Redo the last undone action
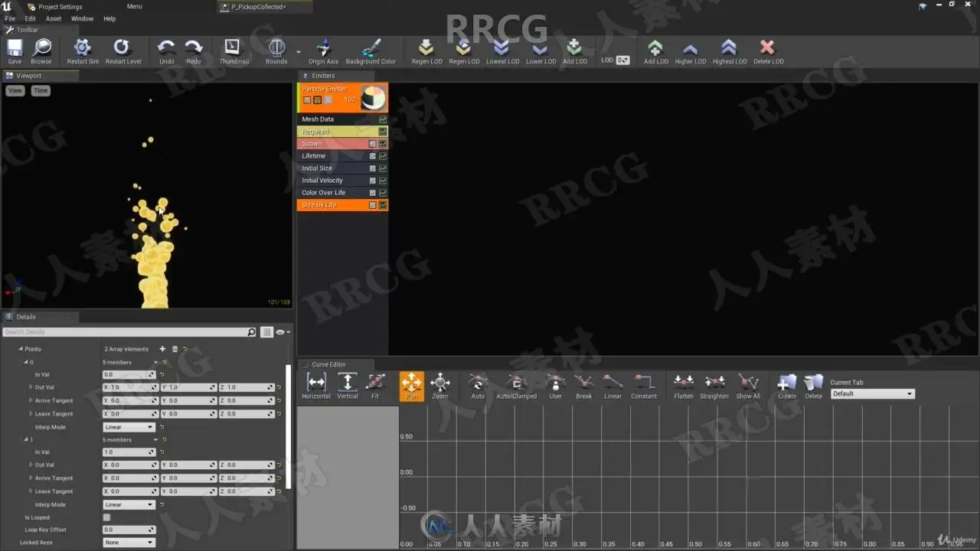This screenshot has width=980, height=551. coord(194,51)
